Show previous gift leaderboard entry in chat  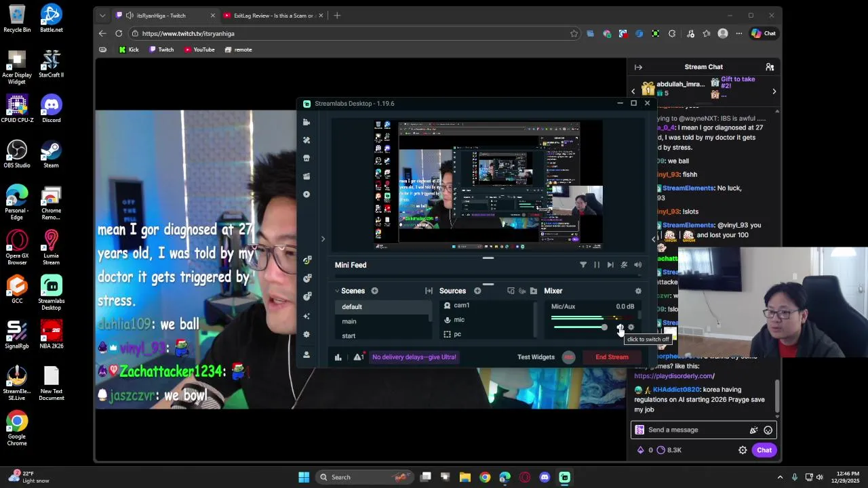click(x=633, y=91)
